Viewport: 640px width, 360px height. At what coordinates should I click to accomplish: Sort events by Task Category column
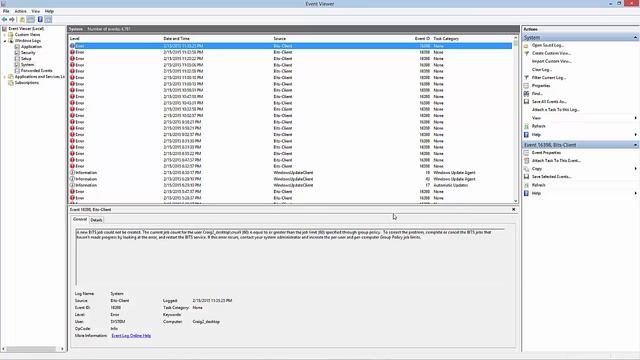point(471,38)
